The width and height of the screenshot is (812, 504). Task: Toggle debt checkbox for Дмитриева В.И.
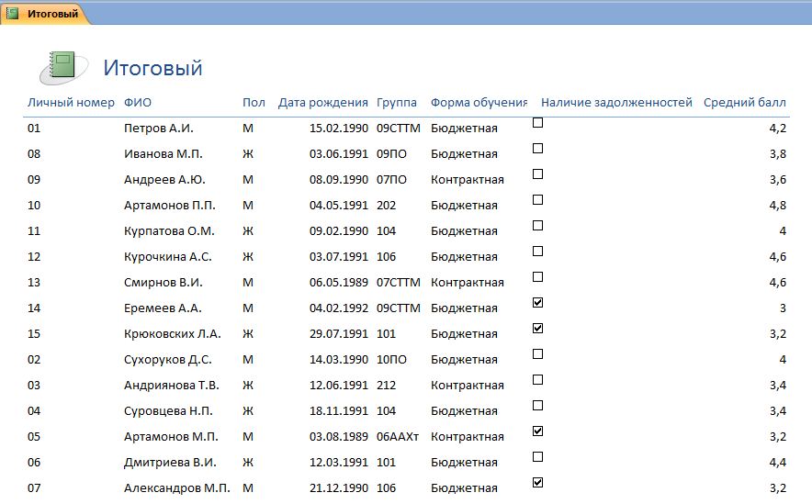(538, 457)
